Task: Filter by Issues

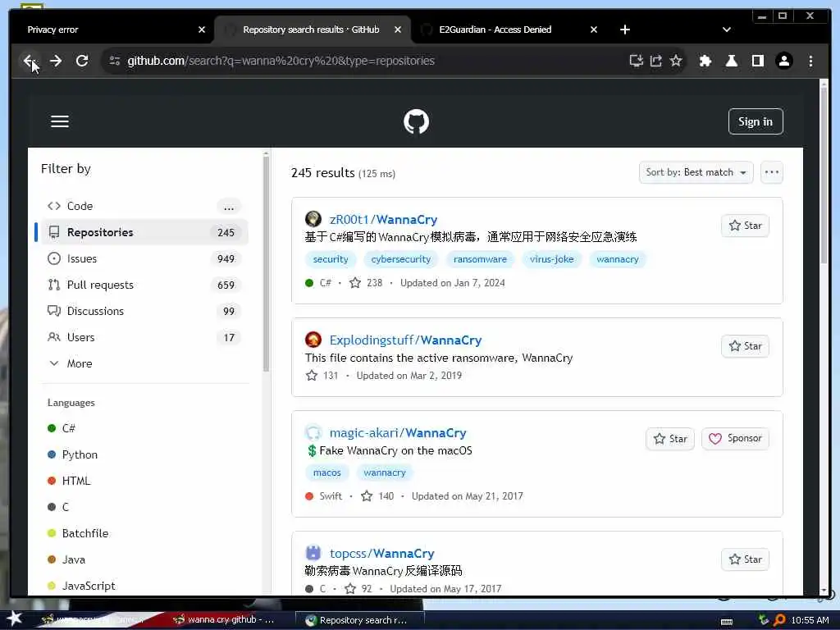Action: pos(144,258)
